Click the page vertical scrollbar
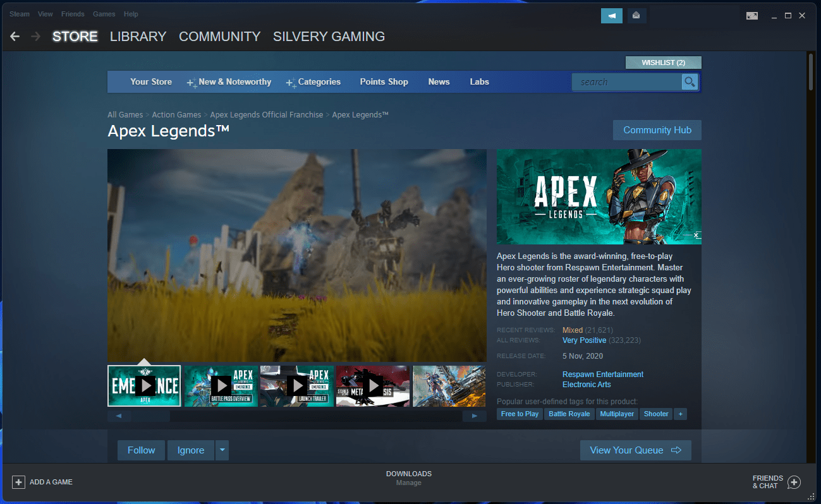Screen dimensions: 821x504 tap(811, 73)
